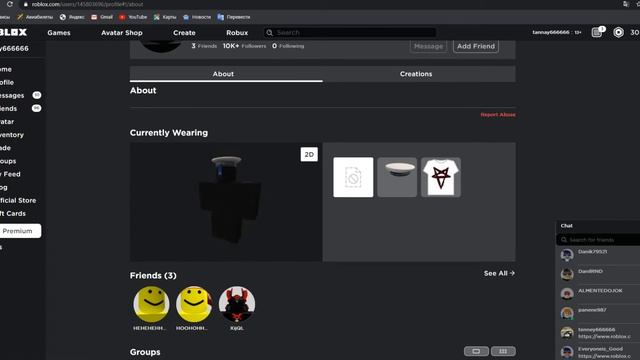Open DanilRND chat avatar
This screenshot has height=360, width=640.
(567, 274)
